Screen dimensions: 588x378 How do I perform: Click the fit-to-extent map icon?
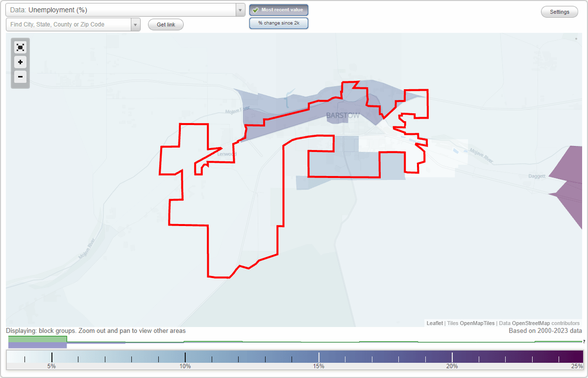coord(20,47)
